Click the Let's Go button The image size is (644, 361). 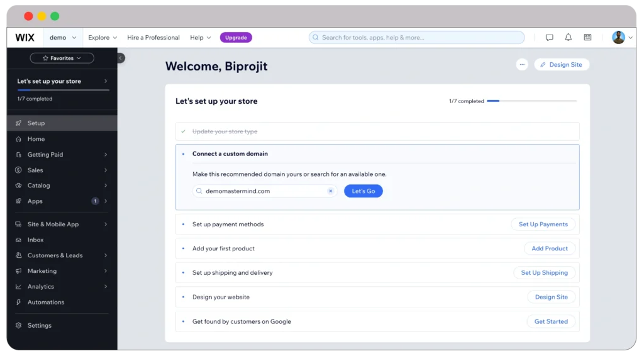[363, 191]
